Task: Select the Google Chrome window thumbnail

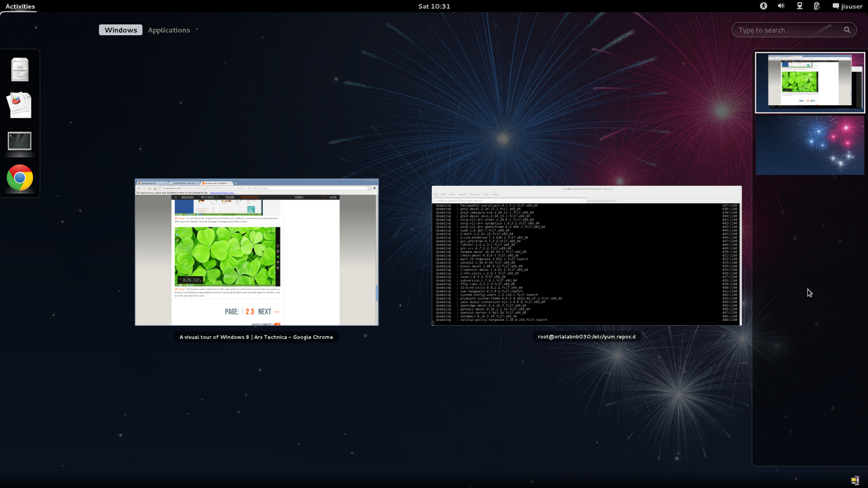Action: (257, 252)
